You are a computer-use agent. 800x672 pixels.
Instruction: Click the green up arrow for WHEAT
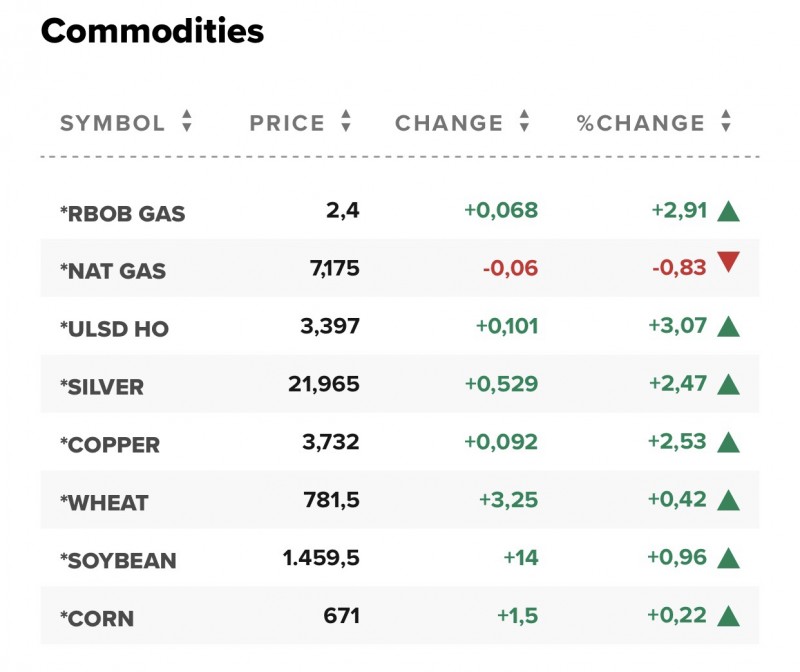[728, 500]
